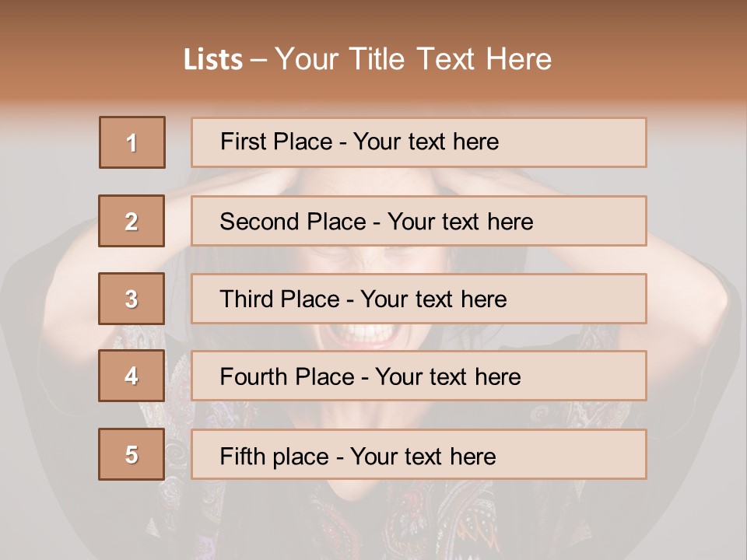The width and height of the screenshot is (747, 560).
Task: Click the number 3 box
Action: [132, 299]
